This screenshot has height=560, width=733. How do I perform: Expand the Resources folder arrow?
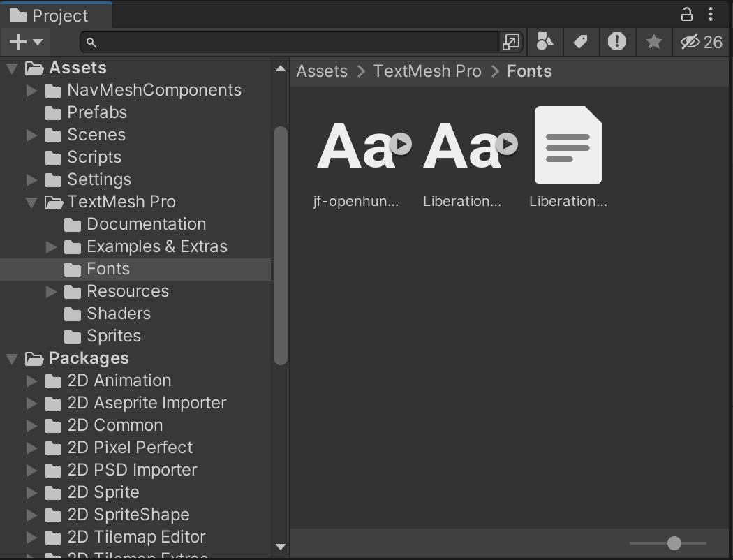(51, 292)
